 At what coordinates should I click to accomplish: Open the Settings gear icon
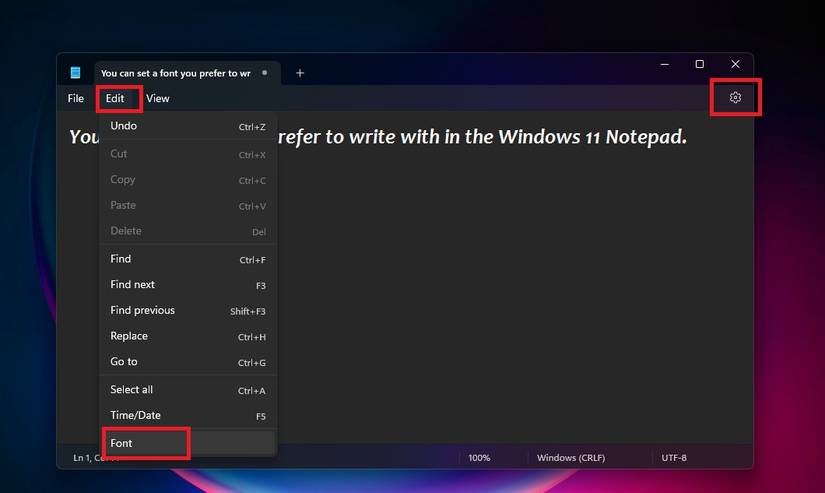(735, 97)
